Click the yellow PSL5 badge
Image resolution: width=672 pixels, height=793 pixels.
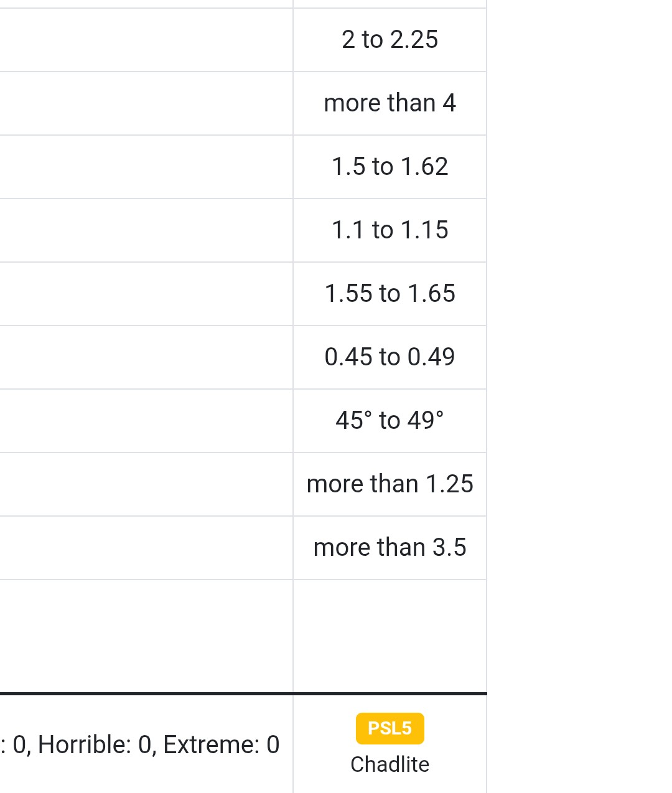[390, 728]
